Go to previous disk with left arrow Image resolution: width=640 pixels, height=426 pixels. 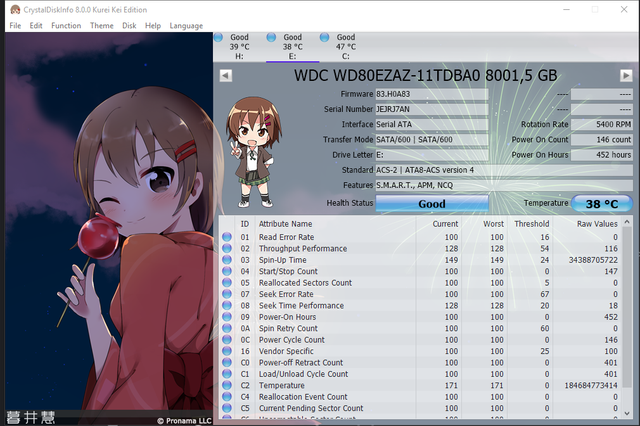pos(226,75)
